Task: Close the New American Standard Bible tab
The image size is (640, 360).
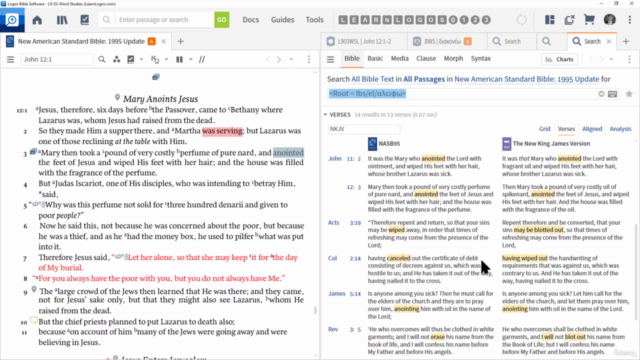Action: click(x=163, y=42)
